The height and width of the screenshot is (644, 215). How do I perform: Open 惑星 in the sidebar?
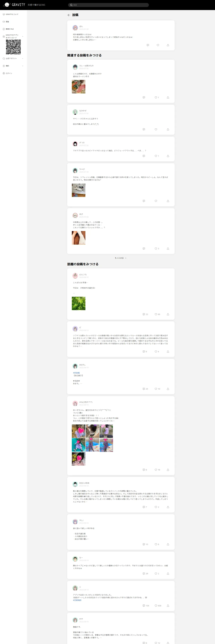coord(7,22)
